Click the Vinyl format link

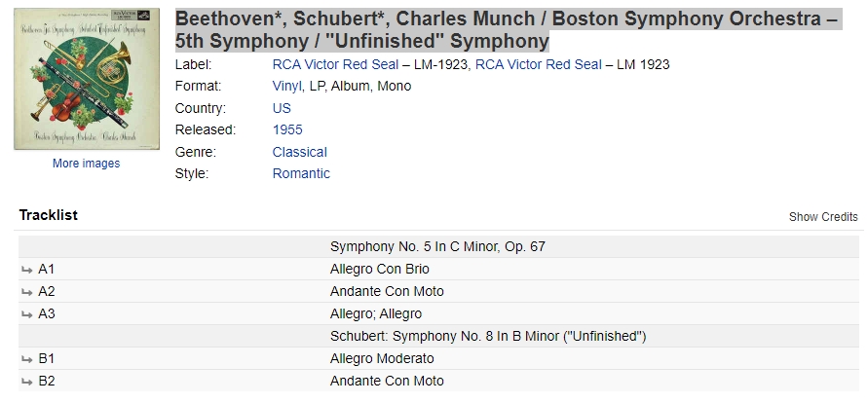(x=287, y=87)
